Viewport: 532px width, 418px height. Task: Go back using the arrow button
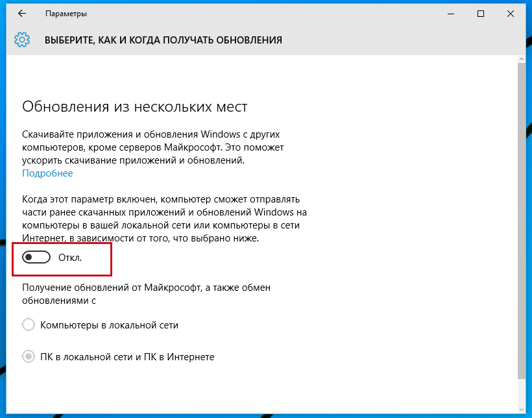(22, 14)
